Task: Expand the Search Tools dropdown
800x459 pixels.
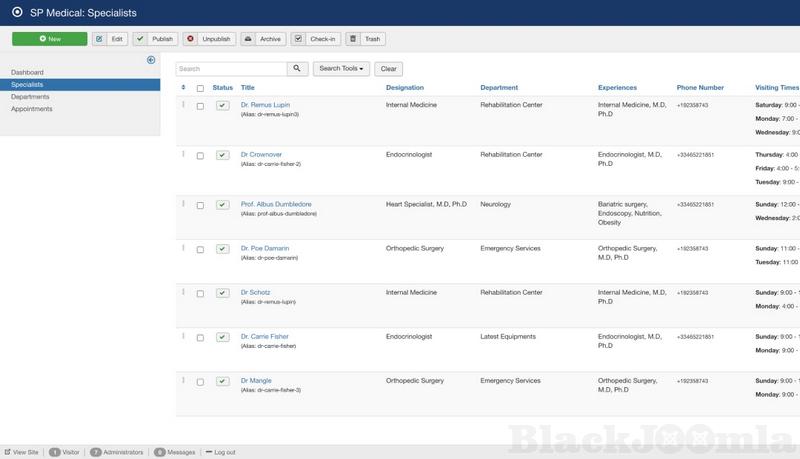Action: (x=342, y=69)
